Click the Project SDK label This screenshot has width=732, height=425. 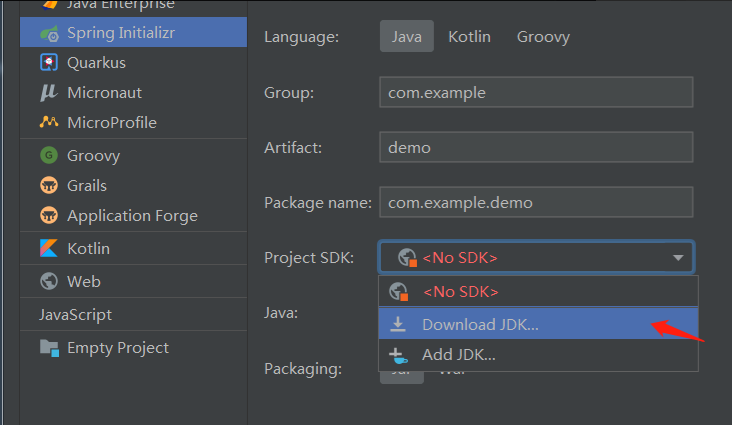[x=309, y=257]
